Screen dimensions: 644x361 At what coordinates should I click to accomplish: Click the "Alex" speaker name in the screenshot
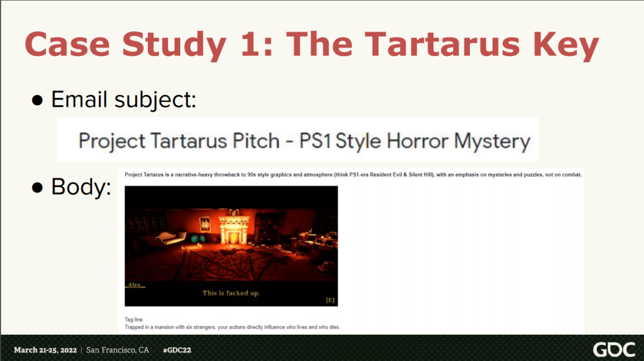tap(134, 285)
